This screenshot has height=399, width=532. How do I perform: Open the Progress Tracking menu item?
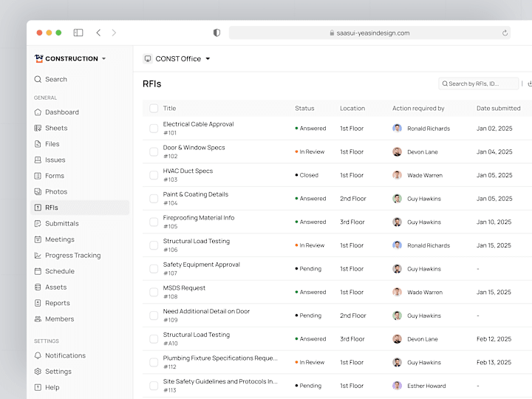click(80, 256)
